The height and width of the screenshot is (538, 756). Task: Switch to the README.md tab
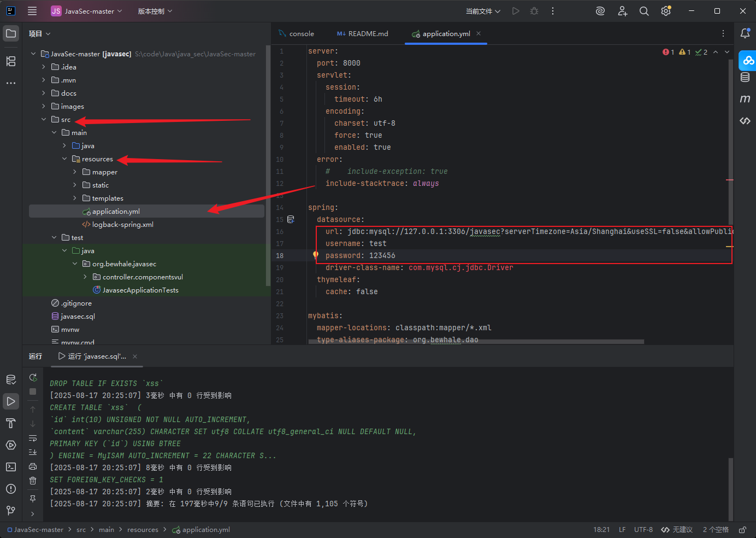pyautogui.click(x=363, y=33)
